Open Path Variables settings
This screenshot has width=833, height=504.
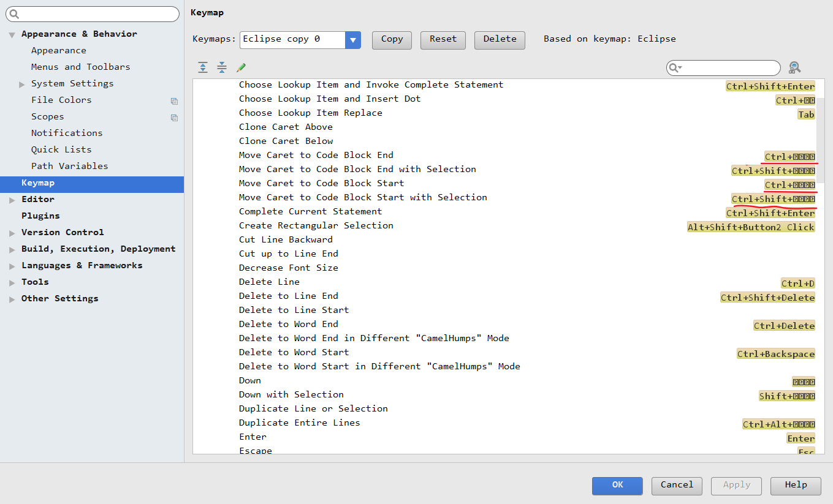pyautogui.click(x=69, y=167)
